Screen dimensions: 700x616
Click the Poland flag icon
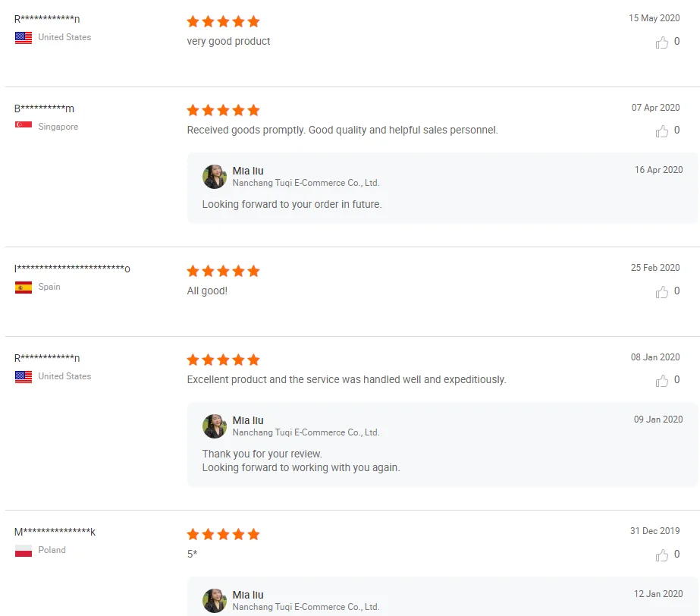(x=24, y=551)
